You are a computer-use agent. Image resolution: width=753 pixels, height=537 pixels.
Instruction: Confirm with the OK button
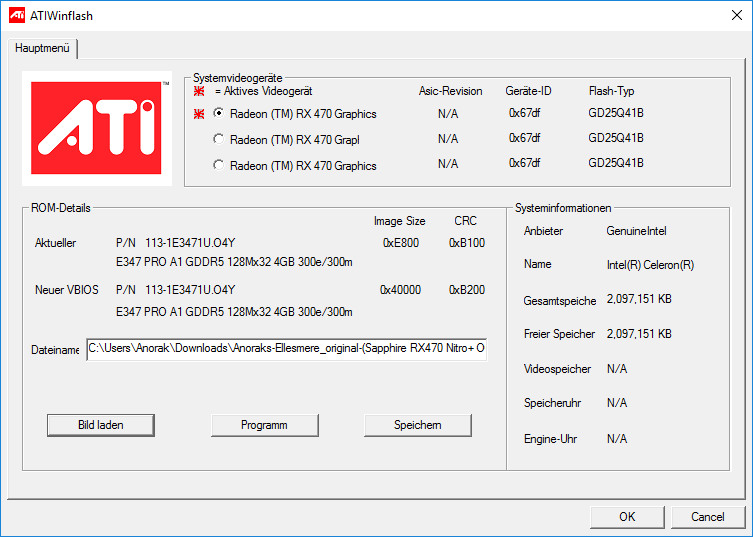[627, 517]
